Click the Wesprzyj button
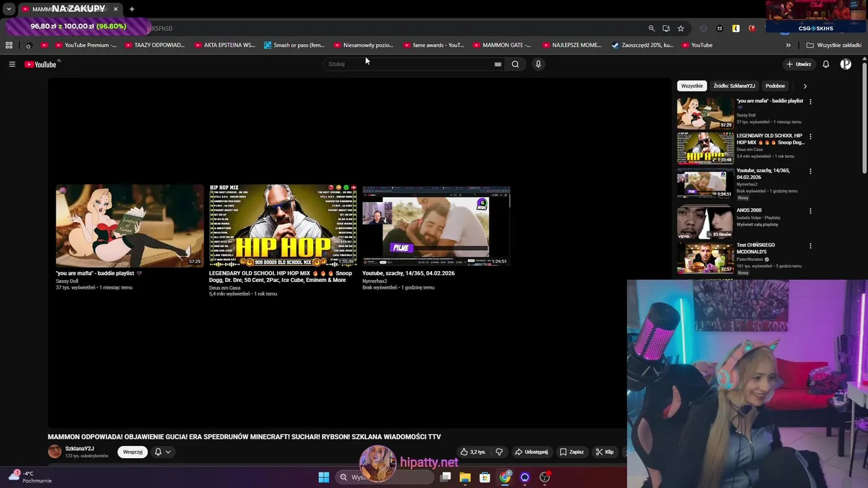This screenshot has height=488, width=868. 133,452
